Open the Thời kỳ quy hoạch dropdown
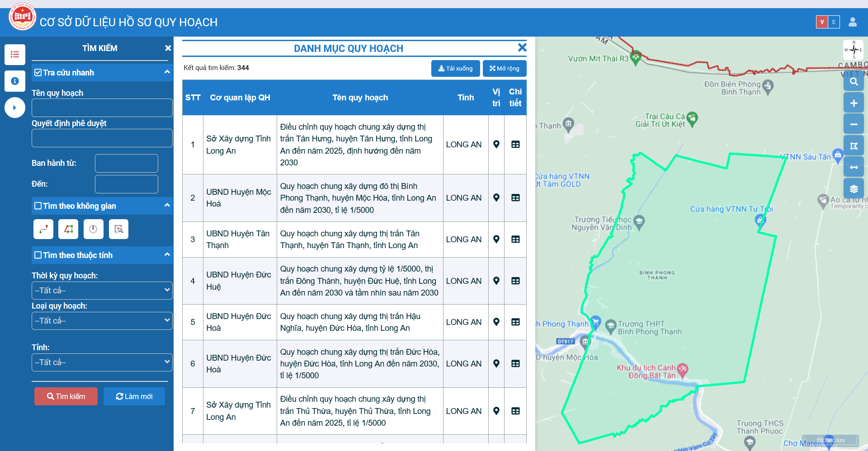 (x=102, y=291)
